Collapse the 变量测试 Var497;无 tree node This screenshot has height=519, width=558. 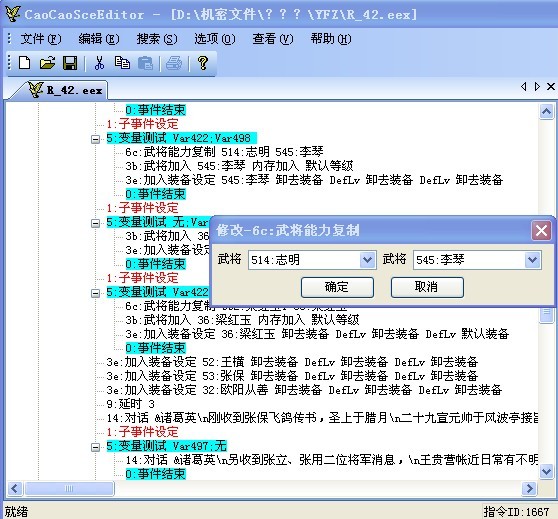click(x=95, y=447)
